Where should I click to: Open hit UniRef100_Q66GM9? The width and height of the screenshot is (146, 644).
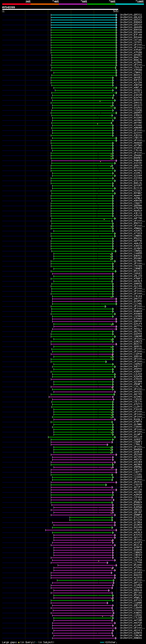coord(131,27)
